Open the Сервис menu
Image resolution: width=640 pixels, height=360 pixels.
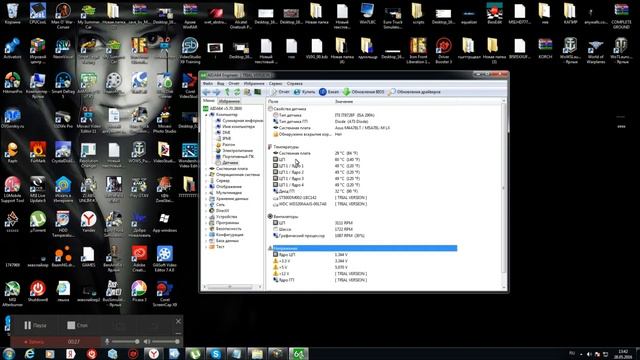point(276,84)
